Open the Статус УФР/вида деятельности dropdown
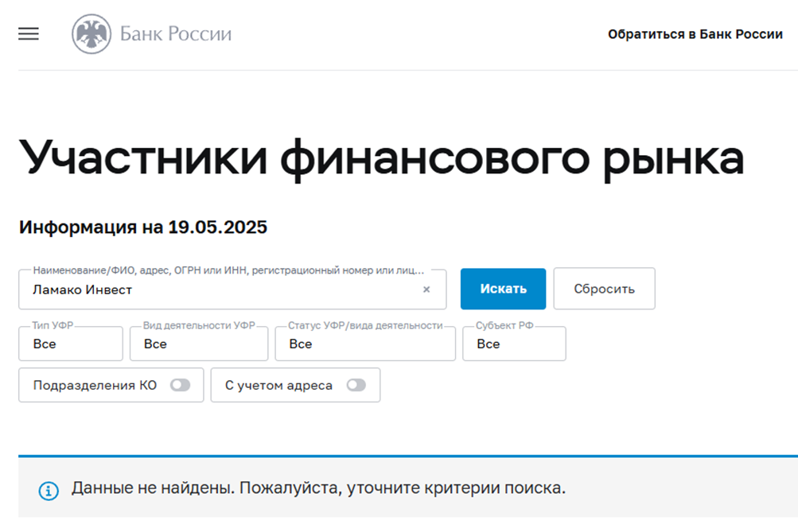The image size is (798, 532). (x=365, y=344)
